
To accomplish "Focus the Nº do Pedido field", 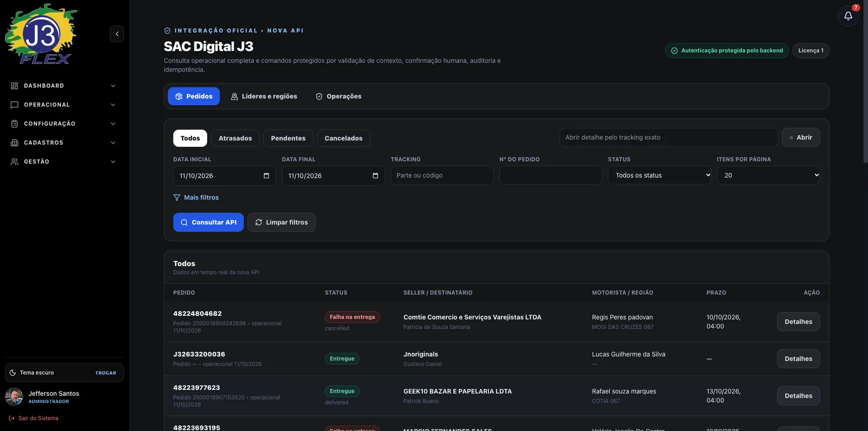I will pyautogui.click(x=551, y=175).
